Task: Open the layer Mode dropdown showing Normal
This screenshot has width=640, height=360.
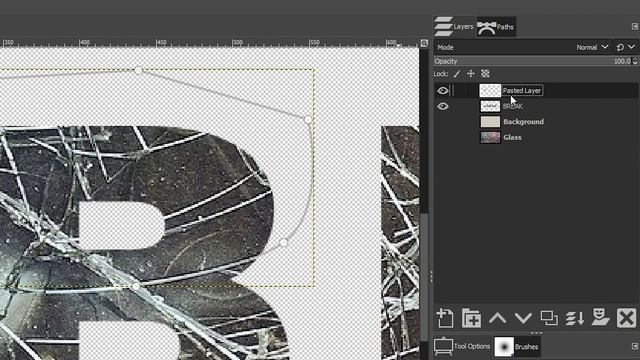Action: pyautogui.click(x=592, y=47)
